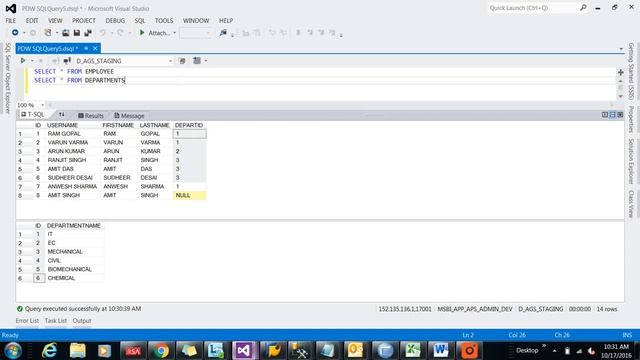Open the WINDOW menu
The height and width of the screenshot is (360, 640).
coord(196,20)
